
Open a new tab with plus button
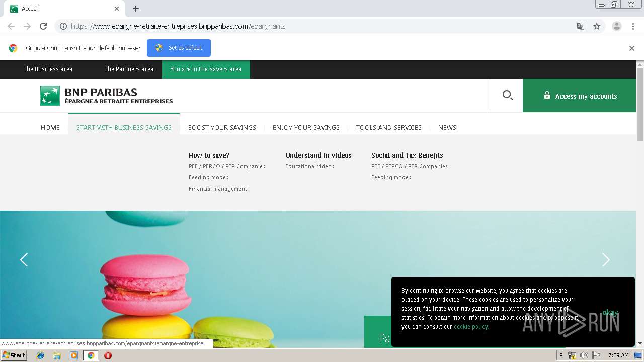136,9
